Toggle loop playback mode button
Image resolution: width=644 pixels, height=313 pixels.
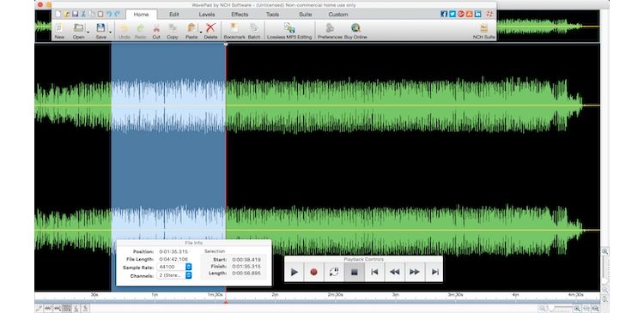[334, 272]
